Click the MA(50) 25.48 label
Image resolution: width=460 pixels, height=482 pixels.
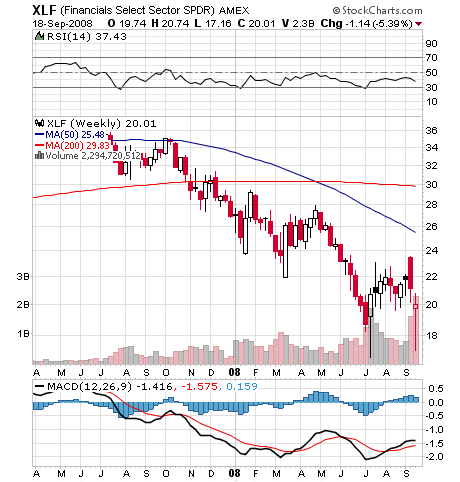pos(75,135)
